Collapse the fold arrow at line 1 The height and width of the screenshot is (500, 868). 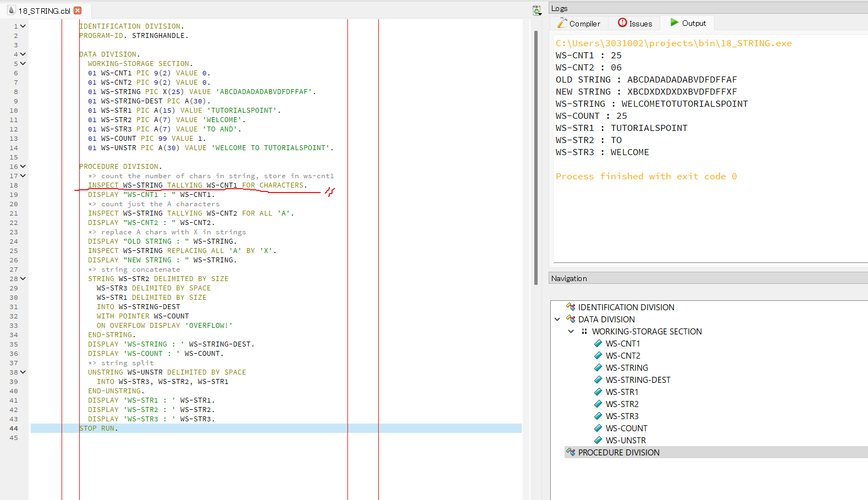click(x=23, y=26)
